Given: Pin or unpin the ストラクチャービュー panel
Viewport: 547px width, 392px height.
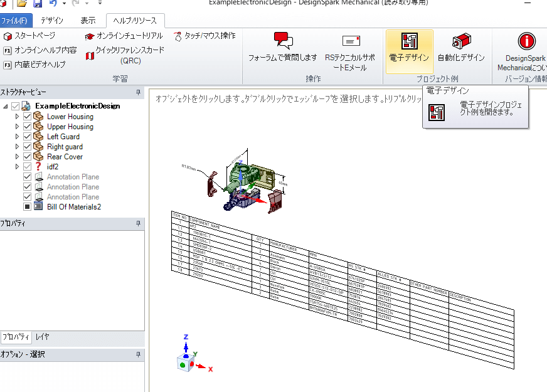Looking at the screenshot, I should [x=138, y=92].
